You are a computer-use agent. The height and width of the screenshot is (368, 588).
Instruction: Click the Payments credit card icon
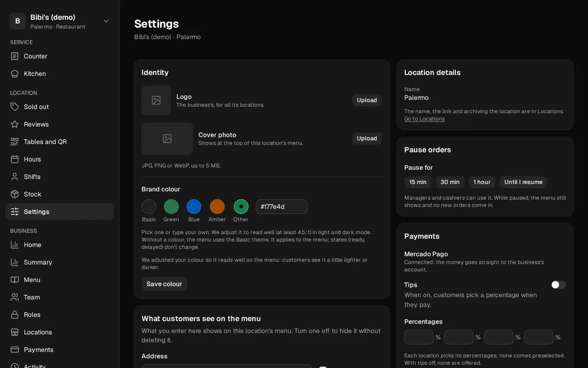coord(15,350)
